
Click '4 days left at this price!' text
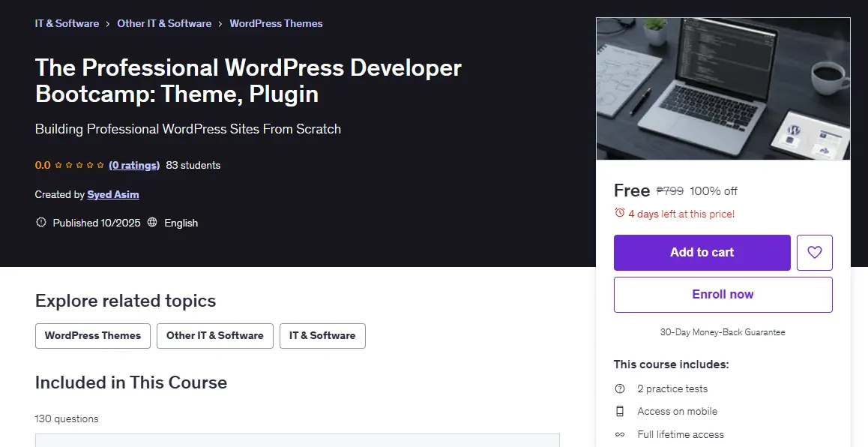tap(681, 214)
